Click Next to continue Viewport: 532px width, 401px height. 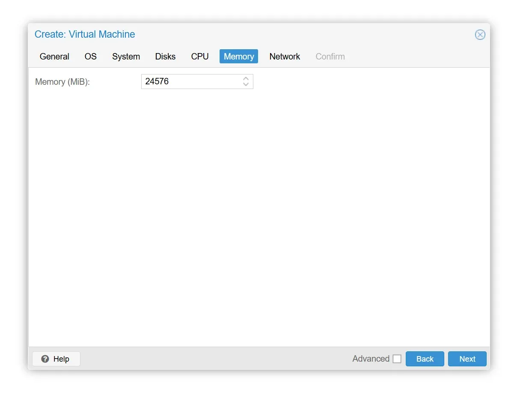[x=467, y=359]
